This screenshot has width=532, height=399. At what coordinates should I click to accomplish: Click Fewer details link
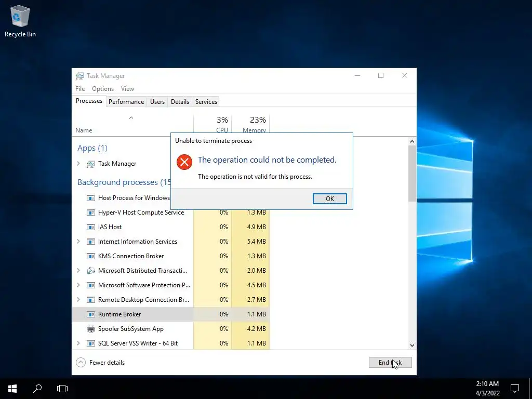107,362
